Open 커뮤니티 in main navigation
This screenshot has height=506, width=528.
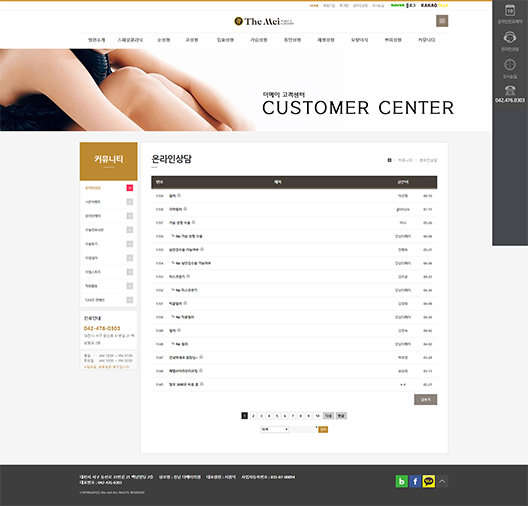[x=426, y=40]
